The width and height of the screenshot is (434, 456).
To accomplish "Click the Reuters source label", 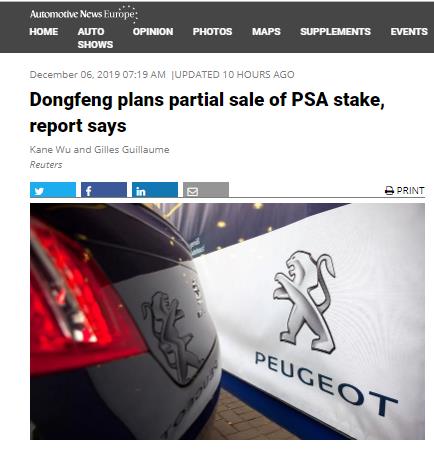I will pyautogui.click(x=46, y=165).
